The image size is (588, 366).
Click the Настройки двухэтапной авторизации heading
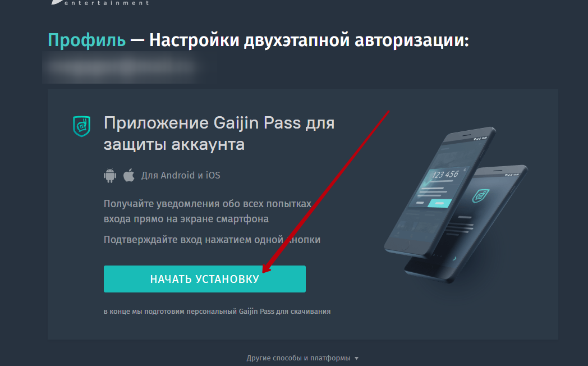[309, 40]
